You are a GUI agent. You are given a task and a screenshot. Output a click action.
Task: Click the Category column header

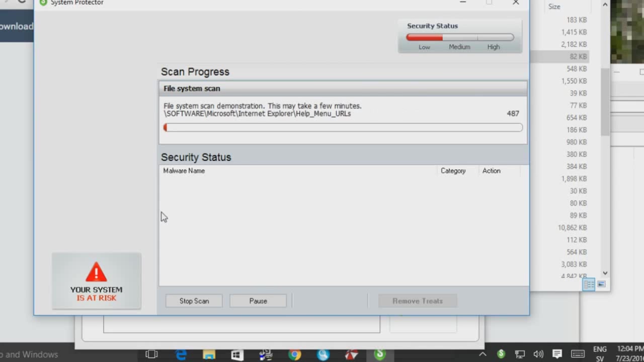point(453,171)
